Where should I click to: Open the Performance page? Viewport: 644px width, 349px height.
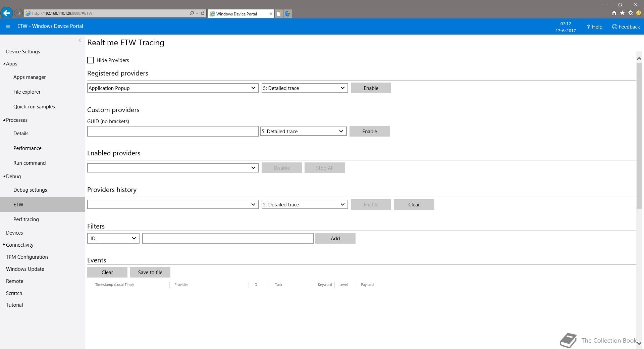pyautogui.click(x=28, y=148)
